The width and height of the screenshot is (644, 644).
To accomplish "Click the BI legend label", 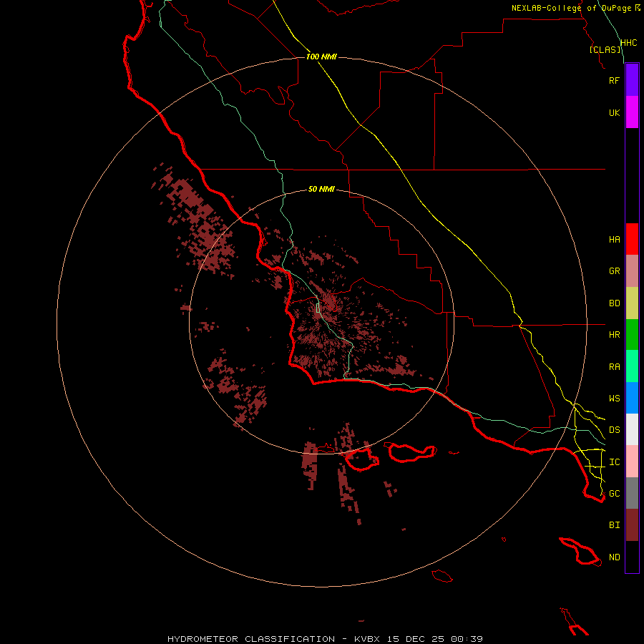I will click(x=614, y=525).
